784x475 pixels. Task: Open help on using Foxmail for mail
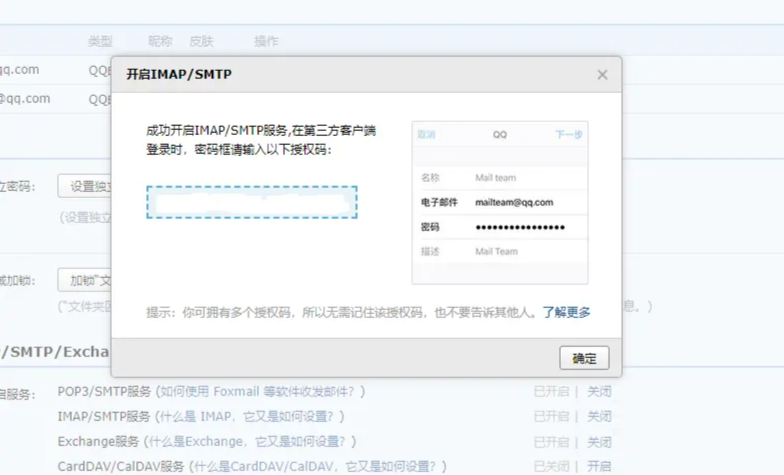point(261,391)
